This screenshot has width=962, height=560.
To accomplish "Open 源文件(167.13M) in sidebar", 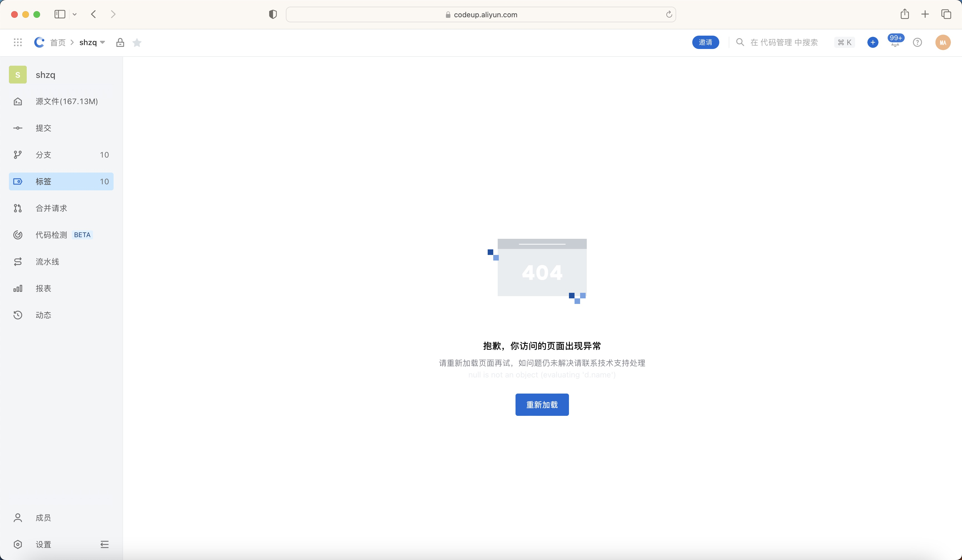I will (61, 101).
